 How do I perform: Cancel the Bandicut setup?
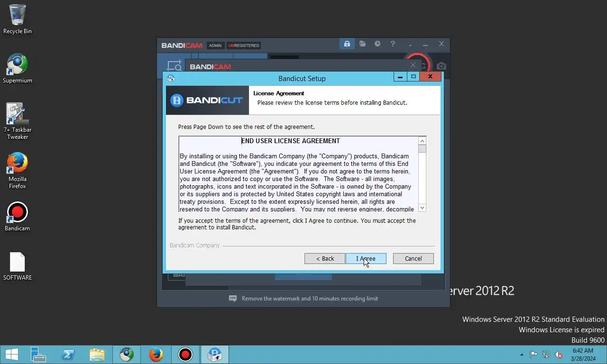click(x=413, y=258)
